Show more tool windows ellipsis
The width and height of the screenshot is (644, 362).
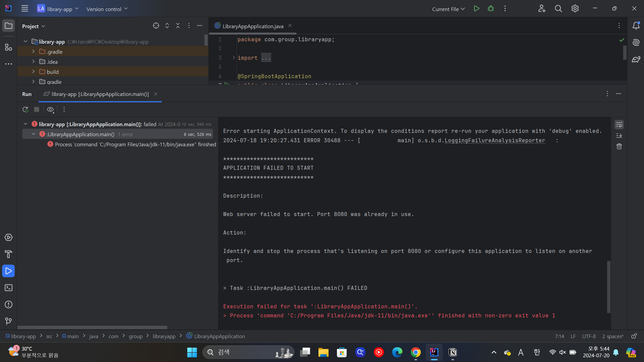pos(8,64)
